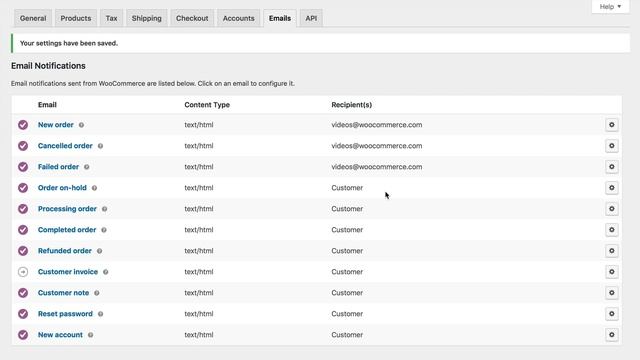Click the Email column header
Screen dimensions: 640x360
coord(47,105)
